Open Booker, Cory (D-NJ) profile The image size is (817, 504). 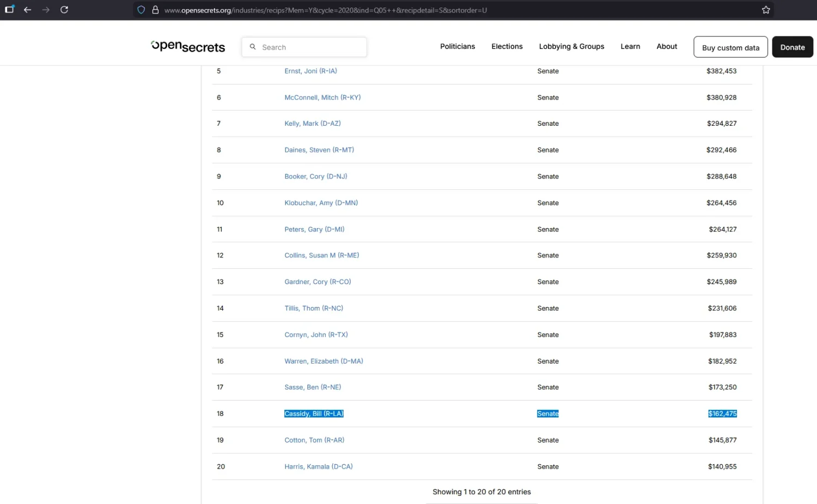[316, 176]
